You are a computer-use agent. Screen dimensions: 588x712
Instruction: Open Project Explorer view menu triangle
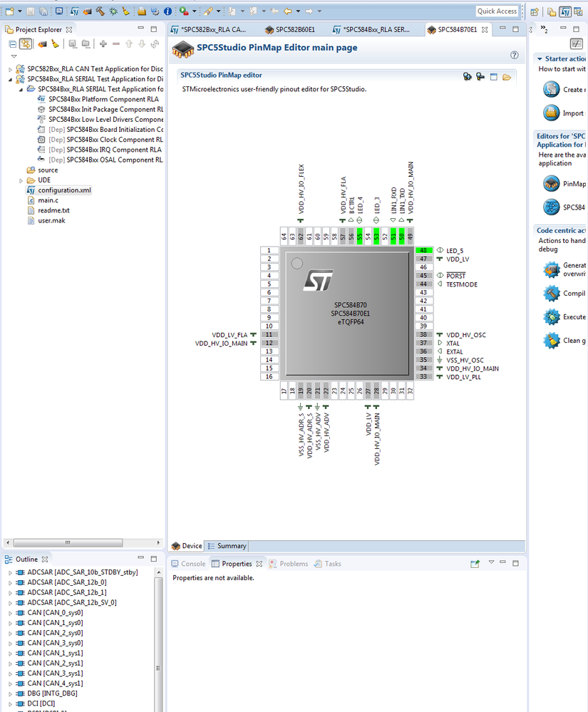tap(14, 56)
